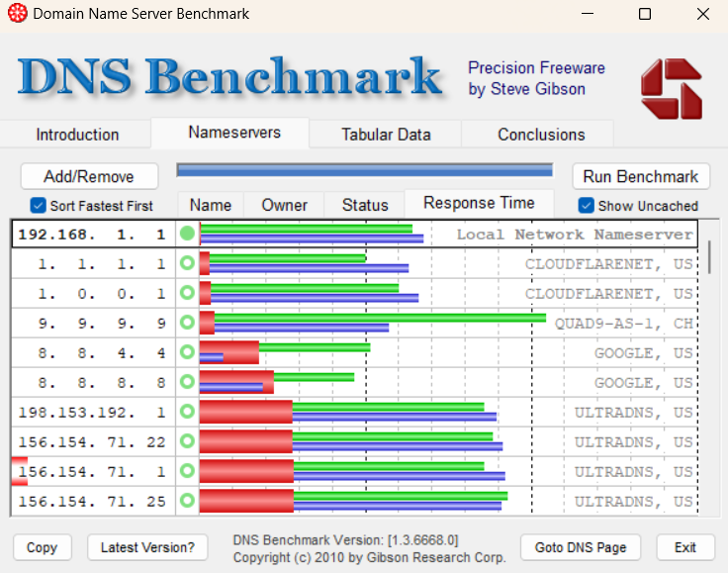Viewport: 728px width, 573px height.
Task: Open the Introduction tab
Action: tap(77, 135)
